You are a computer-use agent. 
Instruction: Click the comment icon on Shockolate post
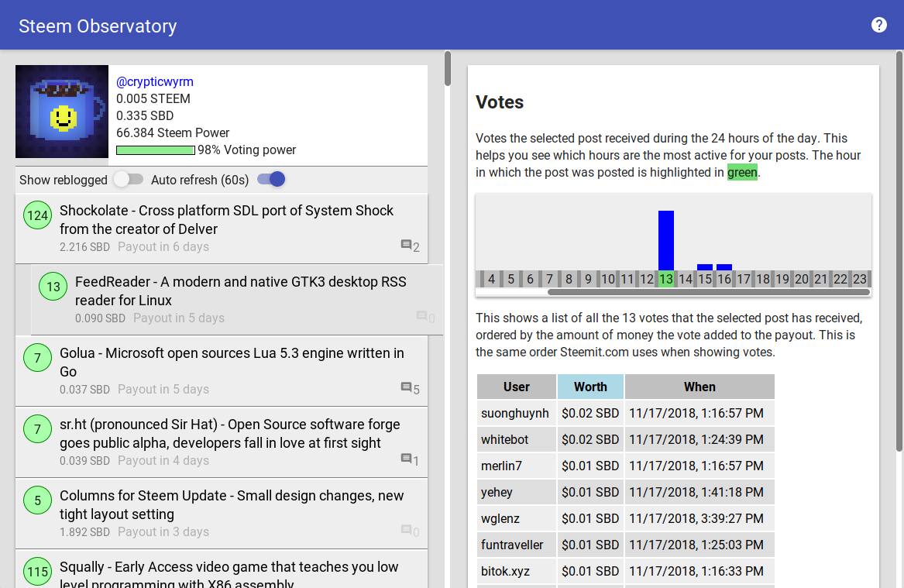pyautogui.click(x=406, y=245)
